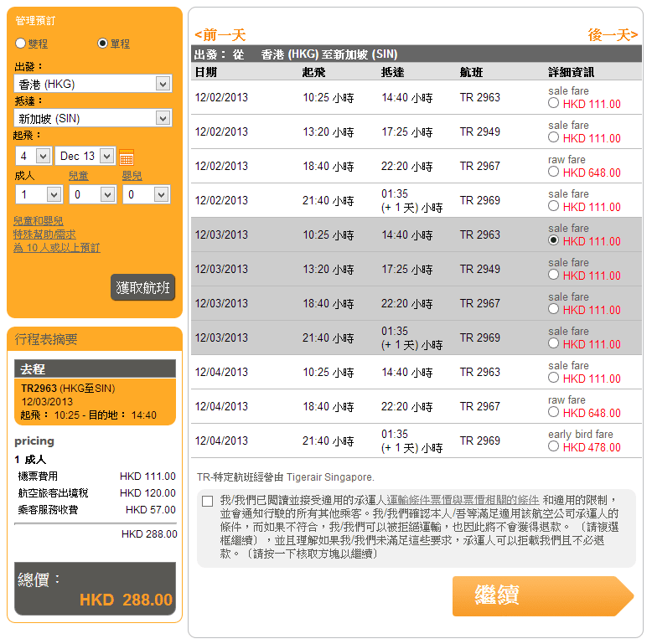
Task: Go to previous day via <前一天>
Action: click(x=220, y=35)
